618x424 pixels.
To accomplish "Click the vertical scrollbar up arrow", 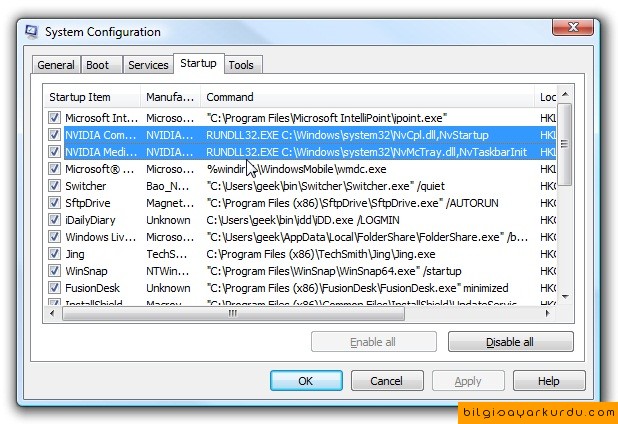I will [x=565, y=94].
